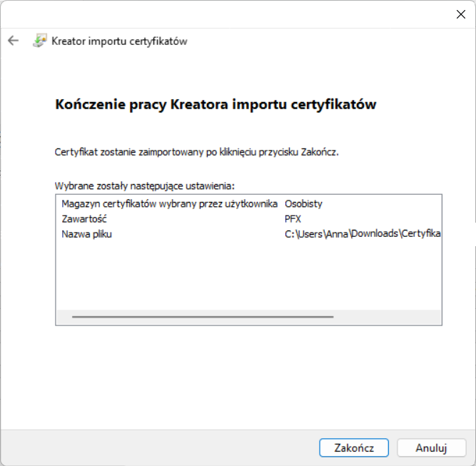Click the heading 'Kończenie pracy Kreatora importu certyfikatów'
The height and width of the screenshot is (466, 476).
coord(216,104)
